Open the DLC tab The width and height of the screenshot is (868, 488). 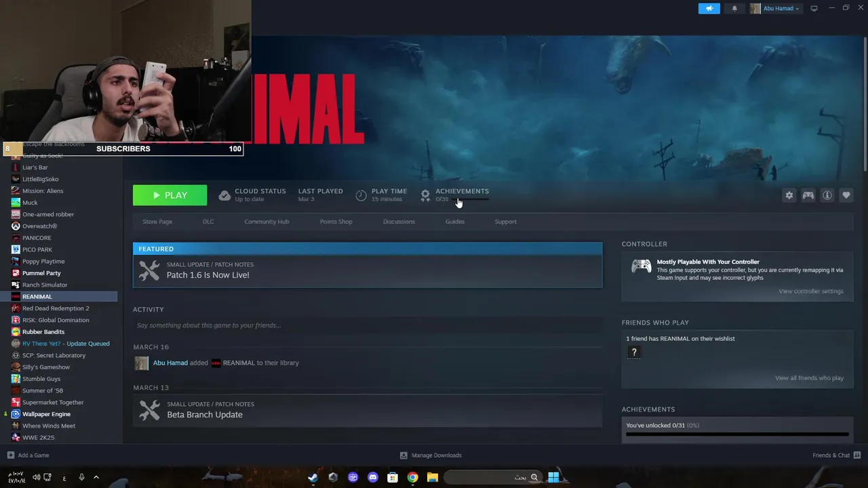pyautogui.click(x=208, y=222)
